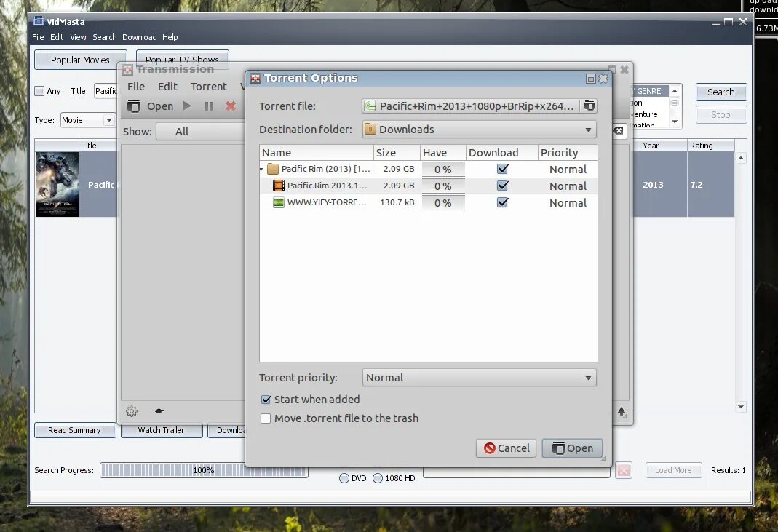Click the Year column header
Viewport: 778px width, 532px height.
[663, 146]
